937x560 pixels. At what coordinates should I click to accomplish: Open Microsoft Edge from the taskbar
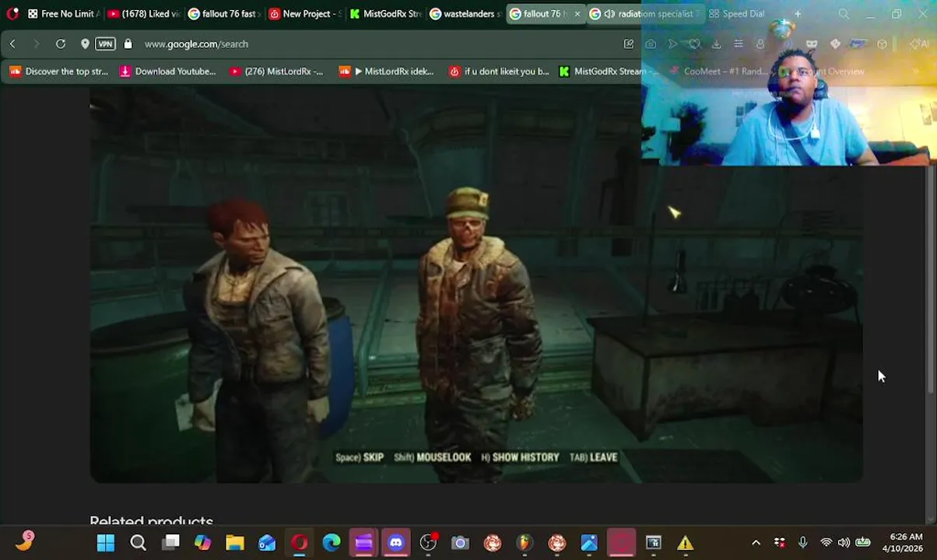click(x=332, y=543)
